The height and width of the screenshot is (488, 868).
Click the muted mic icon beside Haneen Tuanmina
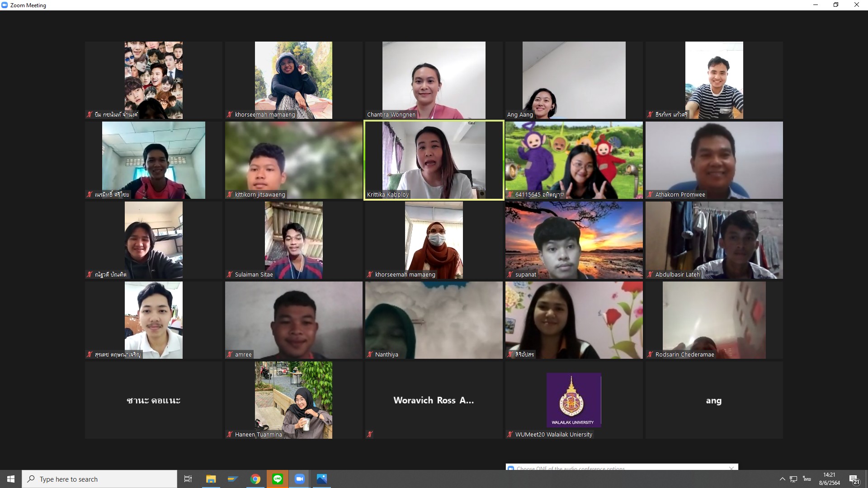(230, 434)
